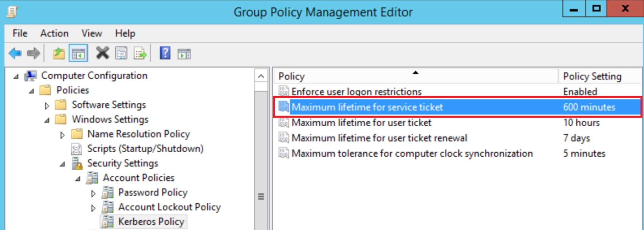This screenshot has width=644, height=230.
Task: Select Maximum lifetime for user ticket renewal
Action: pyautogui.click(x=379, y=138)
